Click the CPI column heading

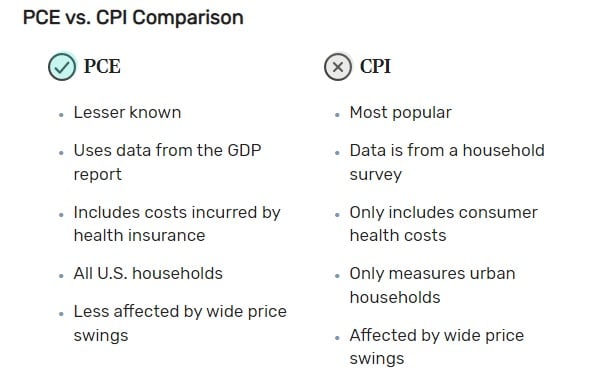pos(375,66)
